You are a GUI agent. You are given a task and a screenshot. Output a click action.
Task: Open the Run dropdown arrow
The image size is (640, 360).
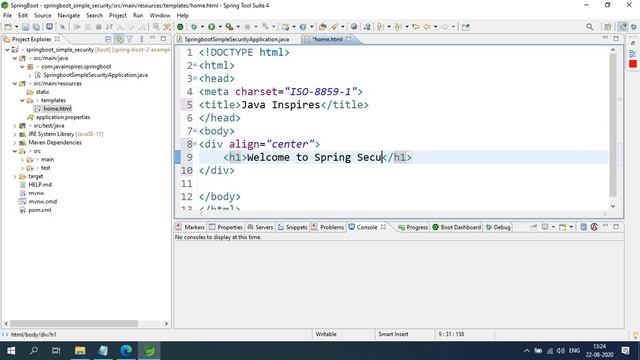220,27
